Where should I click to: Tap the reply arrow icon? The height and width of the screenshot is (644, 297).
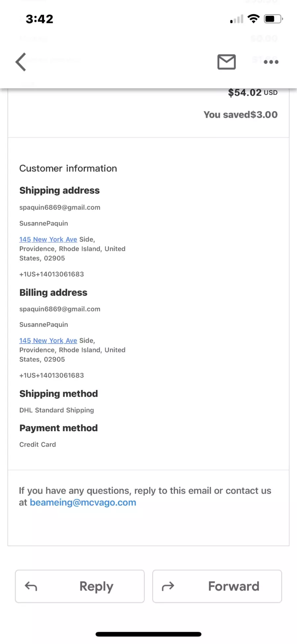(31, 586)
